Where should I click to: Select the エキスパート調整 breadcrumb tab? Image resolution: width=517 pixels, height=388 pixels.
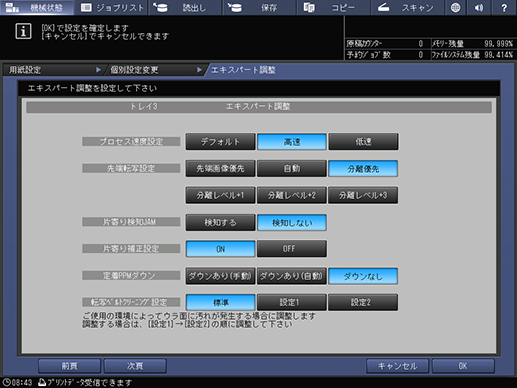pos(243,70)
